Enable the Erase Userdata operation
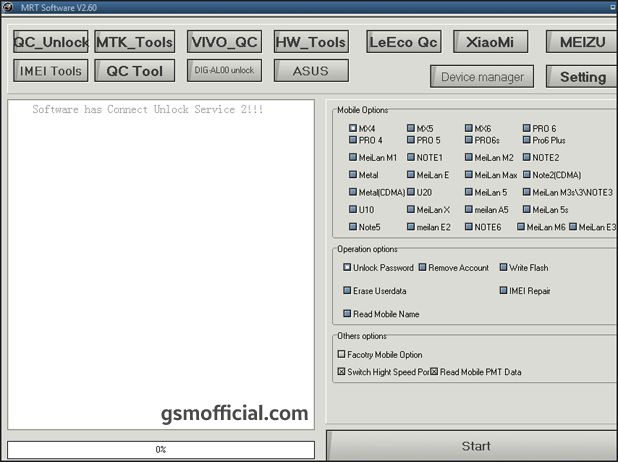Screen dimensions: 618x462 (347, 290)
